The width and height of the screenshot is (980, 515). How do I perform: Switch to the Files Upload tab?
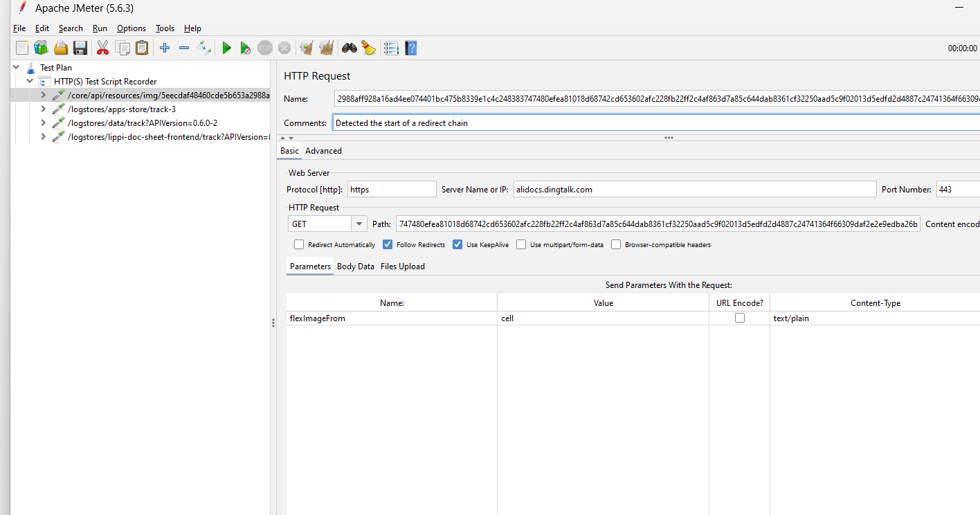(x=403, y=266)
